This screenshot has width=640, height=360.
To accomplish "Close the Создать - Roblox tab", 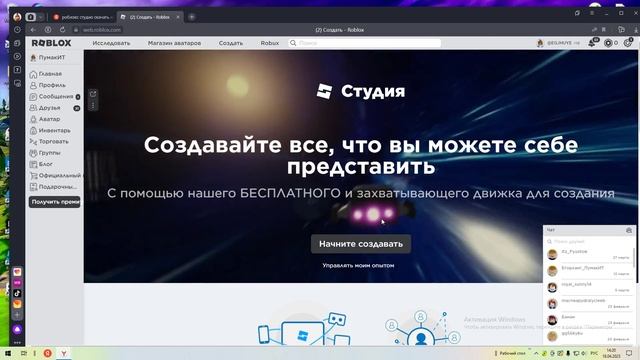I will 178,17.
